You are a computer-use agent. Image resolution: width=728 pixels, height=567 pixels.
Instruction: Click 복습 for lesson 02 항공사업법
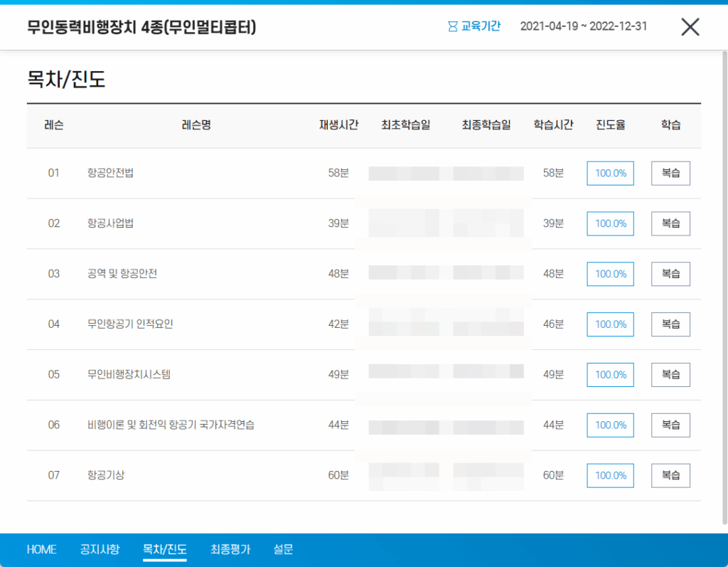670,223
